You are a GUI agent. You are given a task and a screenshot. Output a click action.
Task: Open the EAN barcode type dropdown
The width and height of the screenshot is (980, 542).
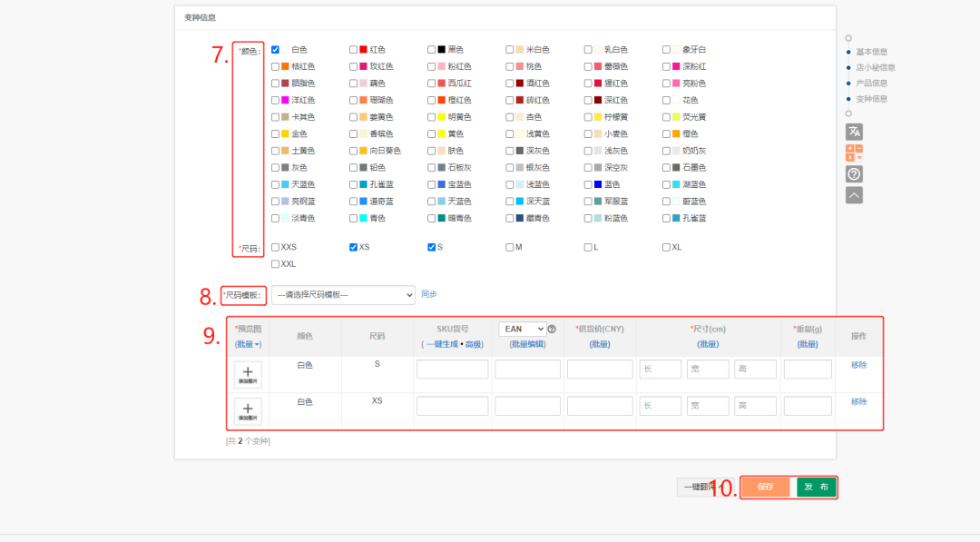[522, 330]
